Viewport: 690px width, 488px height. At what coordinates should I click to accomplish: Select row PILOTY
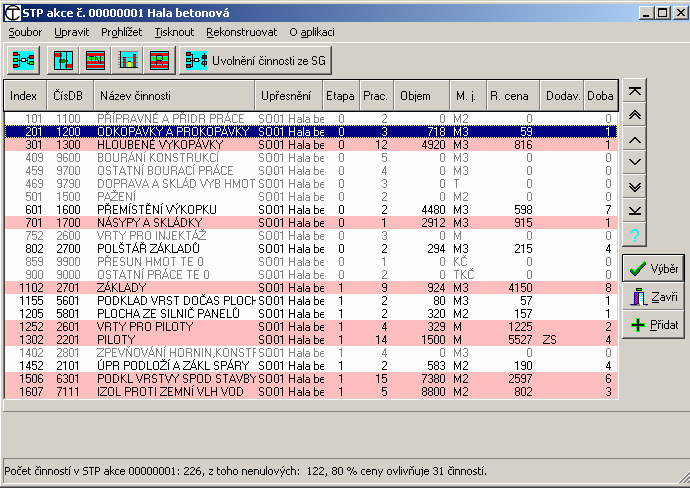tap(311, 340)
